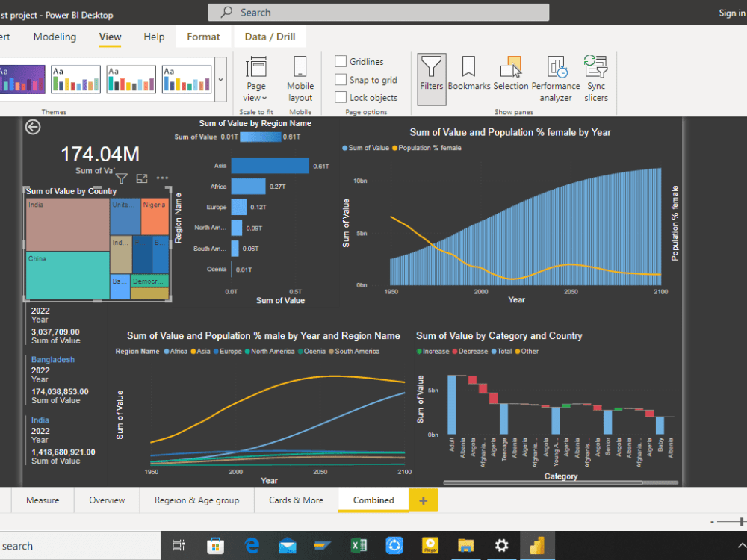
Task: Switch to the Modeling ribbon tab
Action: pyautogui.click(x=54, y=36)
